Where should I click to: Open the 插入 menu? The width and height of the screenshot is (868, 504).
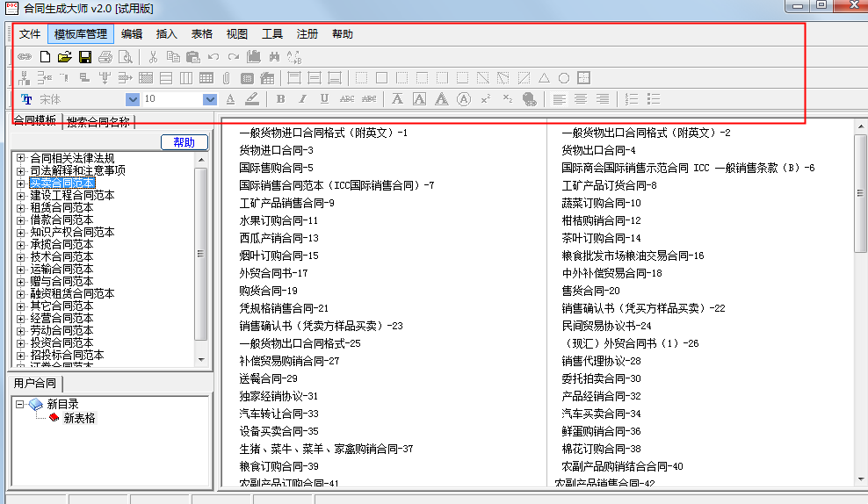point(166,34)
